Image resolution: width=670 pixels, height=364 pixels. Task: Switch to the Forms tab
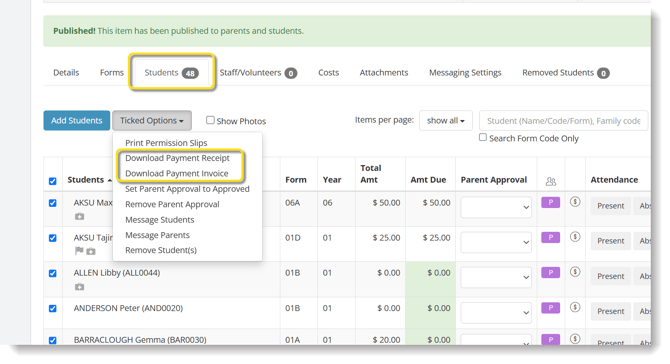(x=112, y=73)
